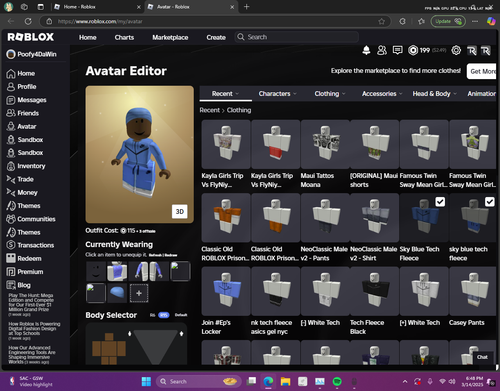Screen dimensions: 500x391
Task: Expand the Clothing category dropdown
Action: coord(330,94)
